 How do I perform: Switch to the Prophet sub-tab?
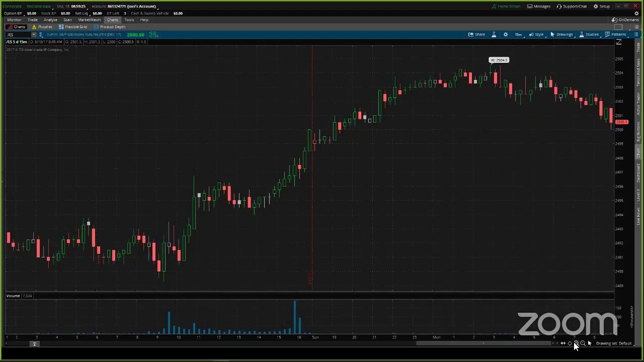click(x=42, y=27)
